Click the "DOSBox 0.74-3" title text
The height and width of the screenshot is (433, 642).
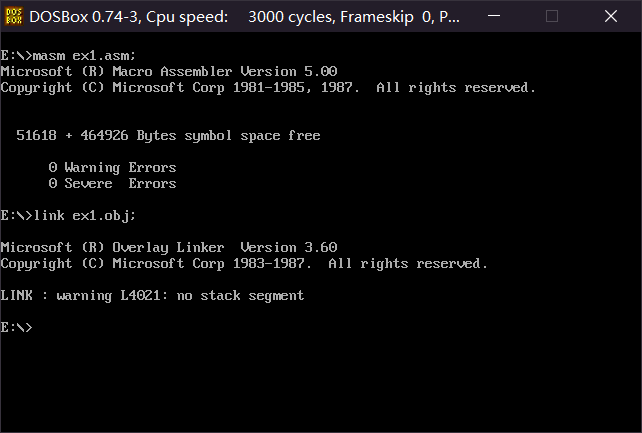click(x=85, y=17)
